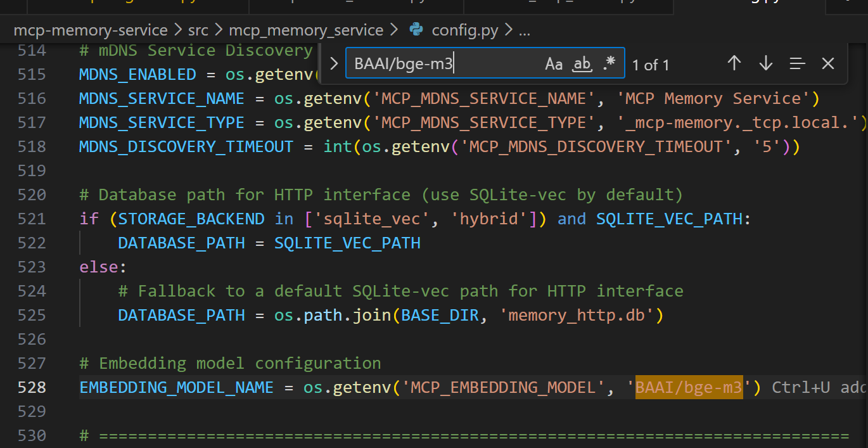Click '# Fallback to a default SQLite-vec' comment
868x448 pixels.
[x=400, y=291]
